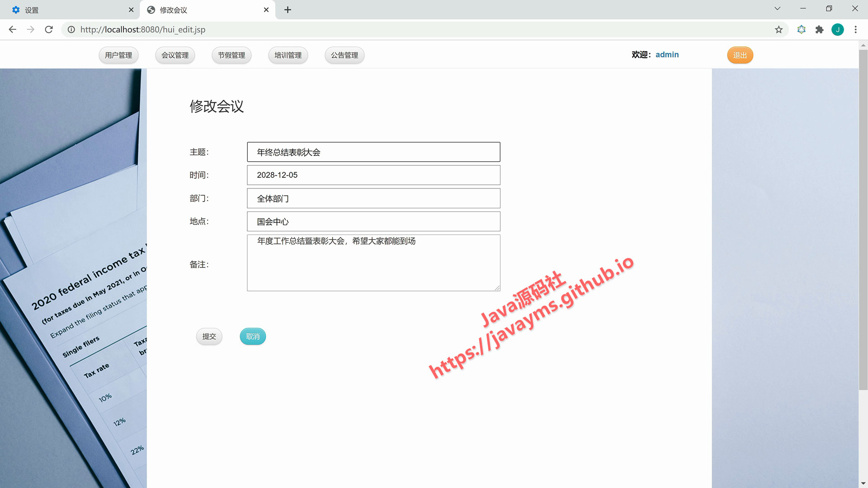Open 节假管理 menu
The width and height of the screenshot is (868, 488).
[x=231, y=55]
